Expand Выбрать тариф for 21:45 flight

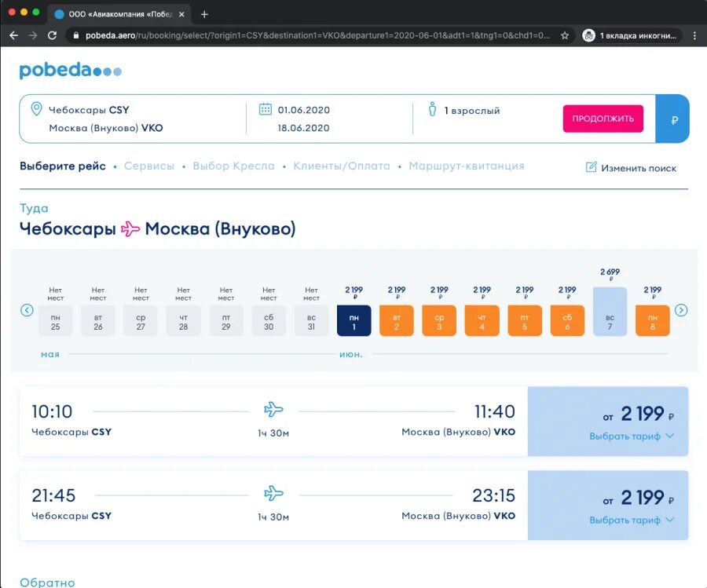click(632, 520)
